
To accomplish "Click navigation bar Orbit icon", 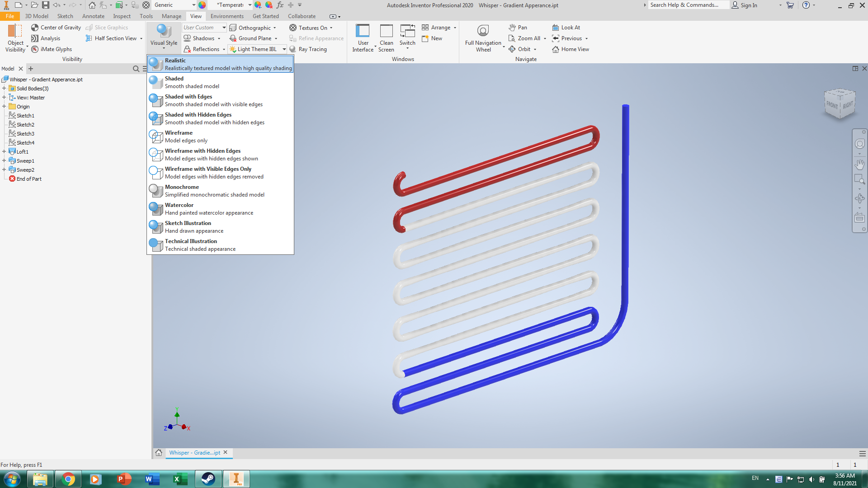I will coord(859,198).
